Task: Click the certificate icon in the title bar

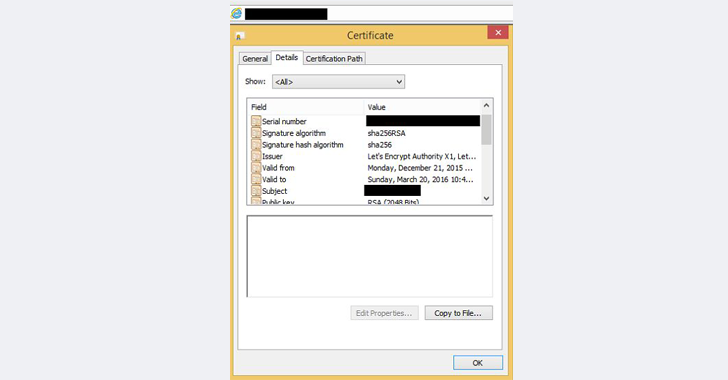Action: click(240, 36)
